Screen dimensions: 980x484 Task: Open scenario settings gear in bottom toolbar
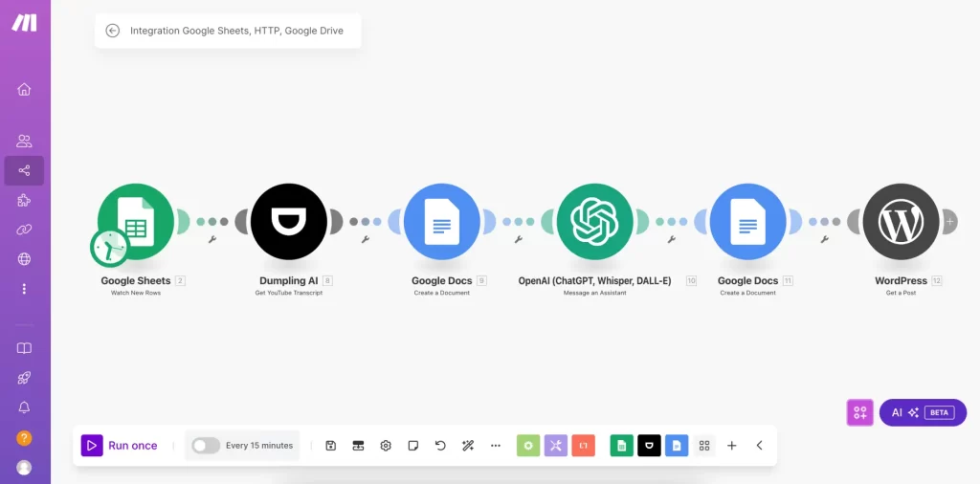[386, 446]
